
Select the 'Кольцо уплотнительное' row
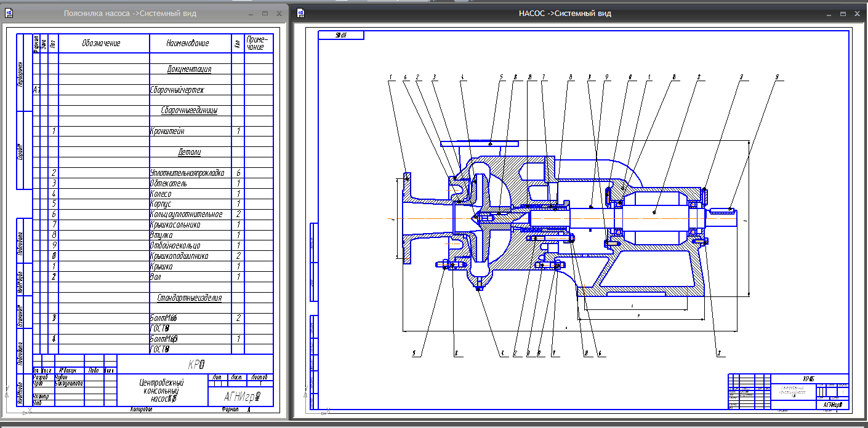pos(186,214)
